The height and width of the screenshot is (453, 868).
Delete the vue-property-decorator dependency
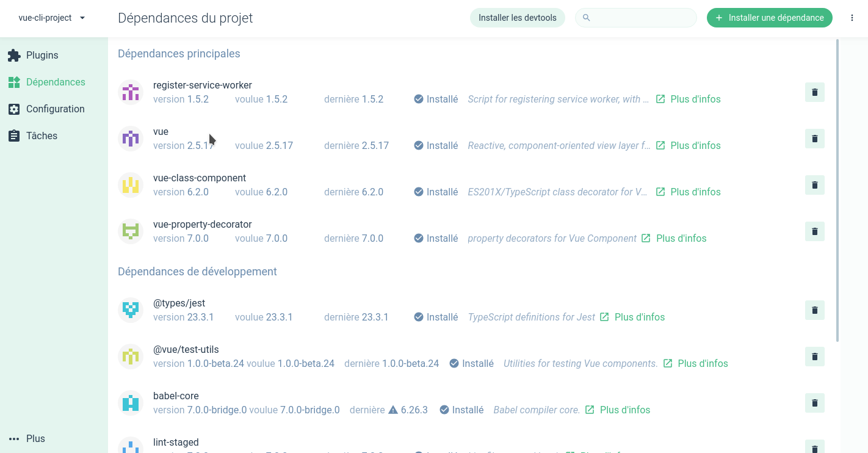pos(814,231)
